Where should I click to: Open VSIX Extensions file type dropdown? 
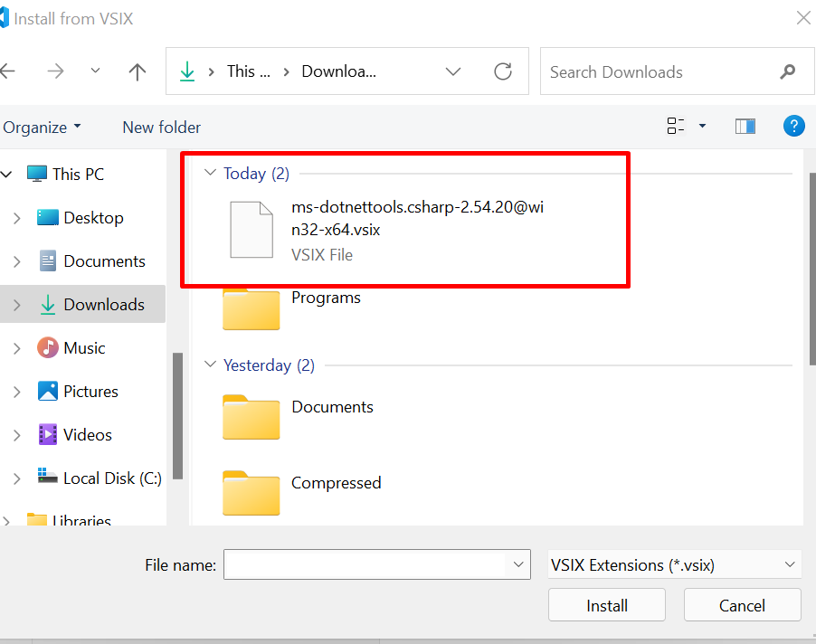point(675,565)
